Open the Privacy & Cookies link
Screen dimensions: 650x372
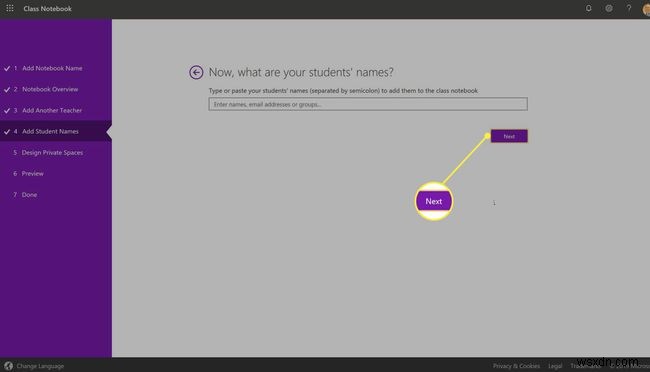516,366
